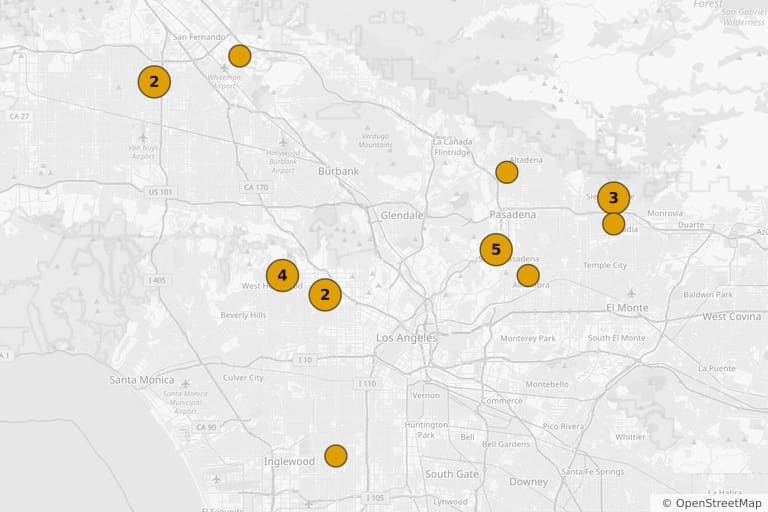
Task: Click the 'South Gate' city label
Action: click(x=452, y=474)
